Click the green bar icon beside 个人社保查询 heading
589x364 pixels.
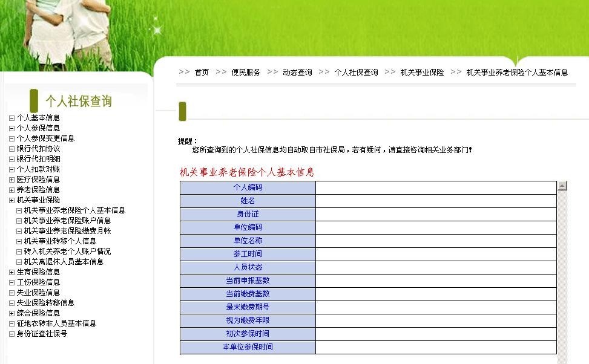tap(33, 100)
